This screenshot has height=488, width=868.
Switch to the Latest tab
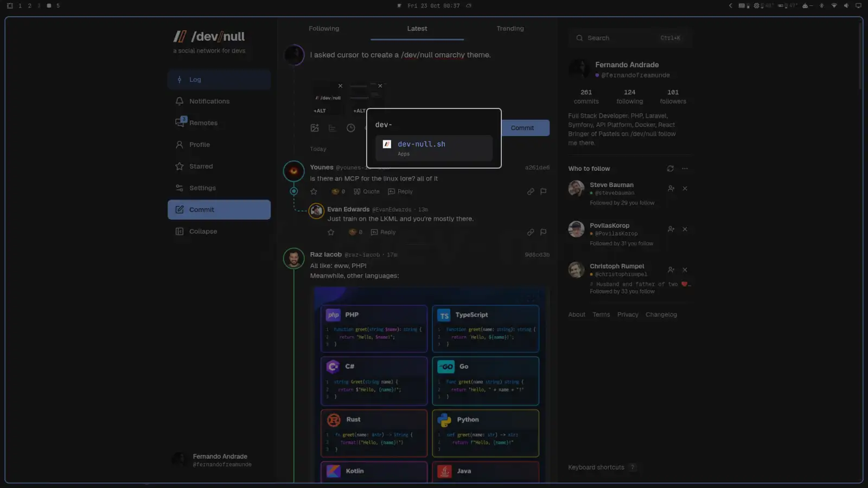pyautogui.click(x=417, y=29)
